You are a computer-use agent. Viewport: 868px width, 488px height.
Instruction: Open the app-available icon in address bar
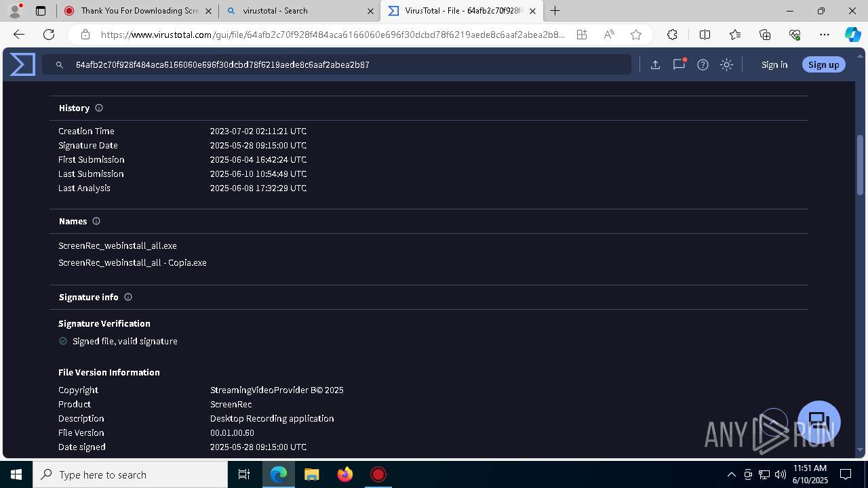pos(582,35)
